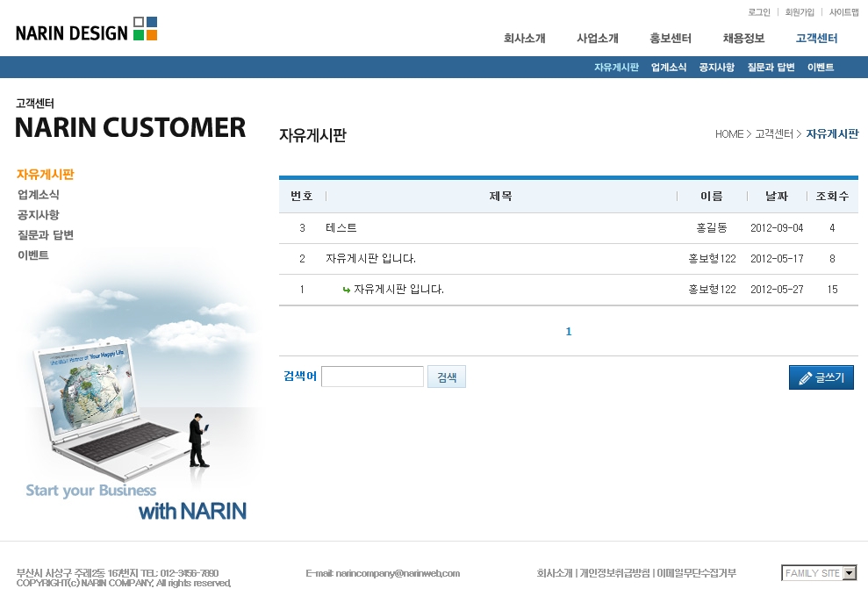Open the 회사소개 main menu

tap(524, 39)
